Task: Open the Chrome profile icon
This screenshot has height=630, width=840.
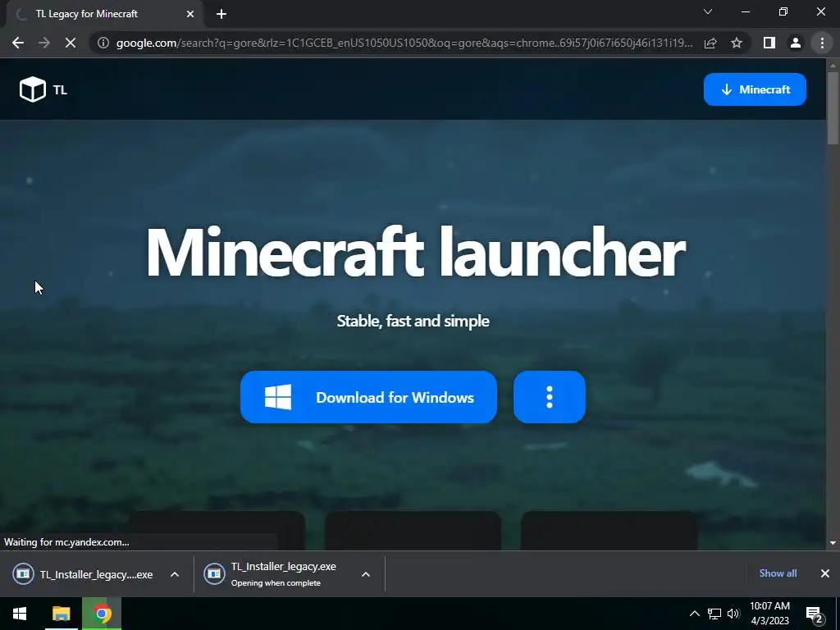Action: [796, 43]
